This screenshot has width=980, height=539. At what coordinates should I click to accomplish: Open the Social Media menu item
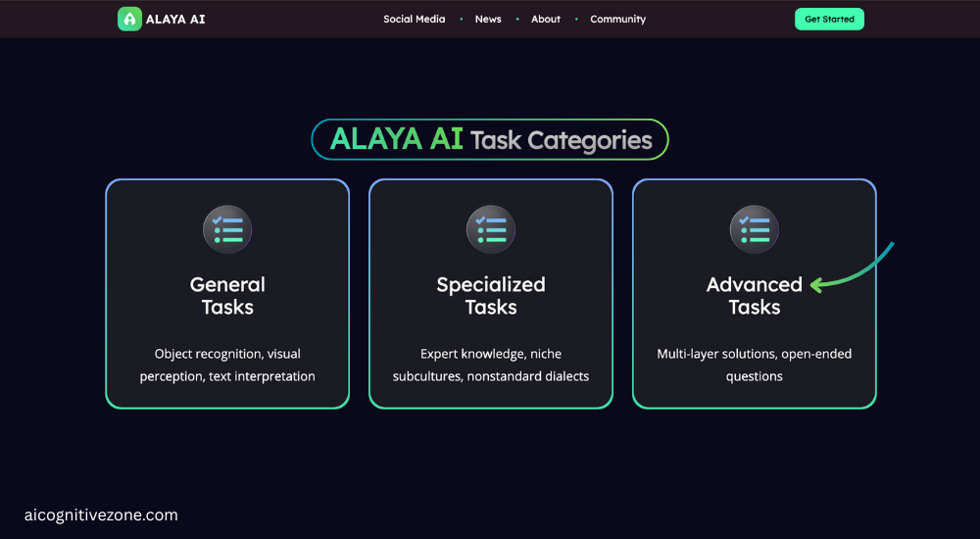pyautogui.click(x=415, y=20)
